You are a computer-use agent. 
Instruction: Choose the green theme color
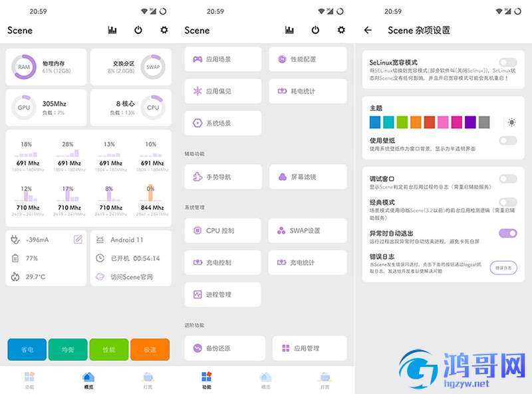click(x=402, y=122)
